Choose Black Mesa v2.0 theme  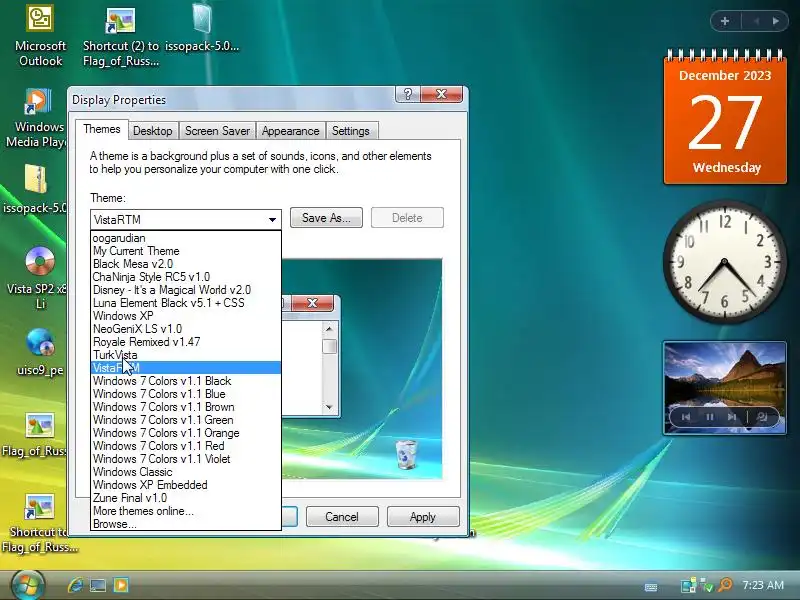click(186, 264)
